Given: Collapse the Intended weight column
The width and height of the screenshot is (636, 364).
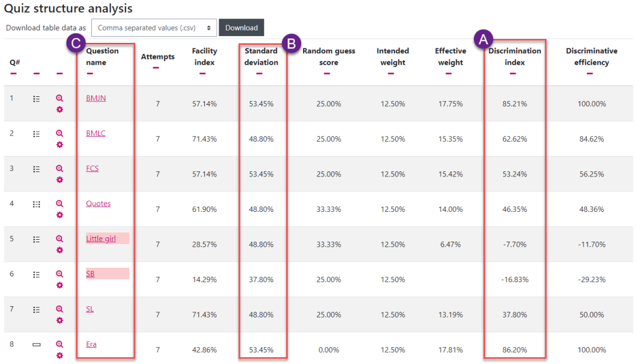Looking at the screenshot, I should (391, 73).
